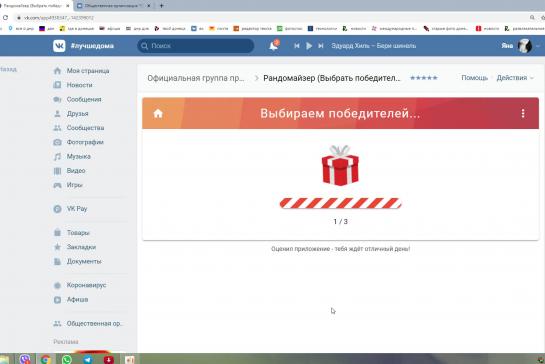Click the vk.com address bar
This screenshot has height=364, width=545.
[271, 17]
